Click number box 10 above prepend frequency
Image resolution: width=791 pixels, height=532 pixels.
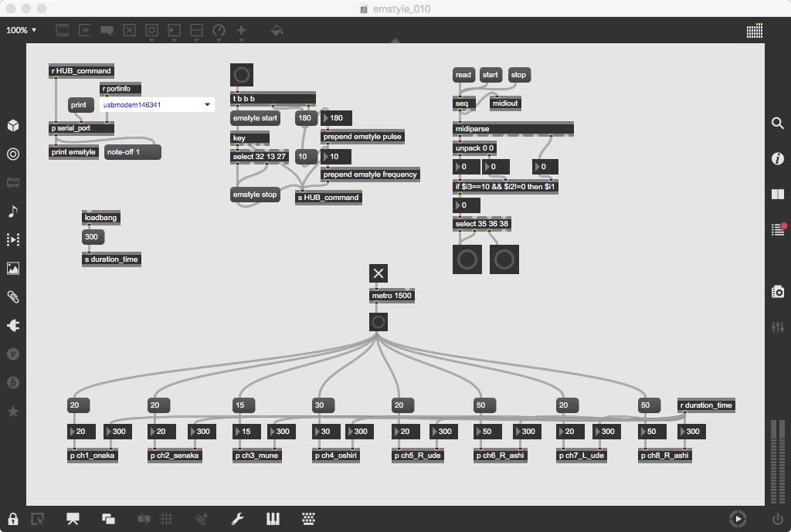click(x=336, y=156)
